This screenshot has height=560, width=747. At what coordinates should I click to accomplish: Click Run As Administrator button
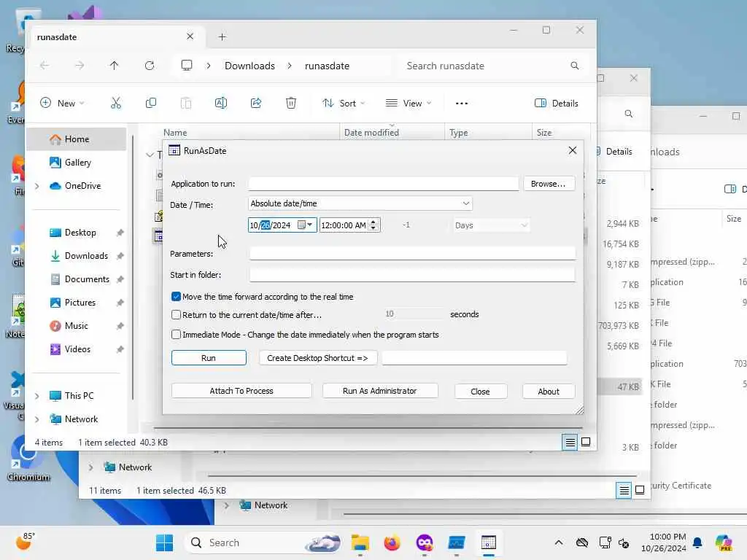[379, 391]
